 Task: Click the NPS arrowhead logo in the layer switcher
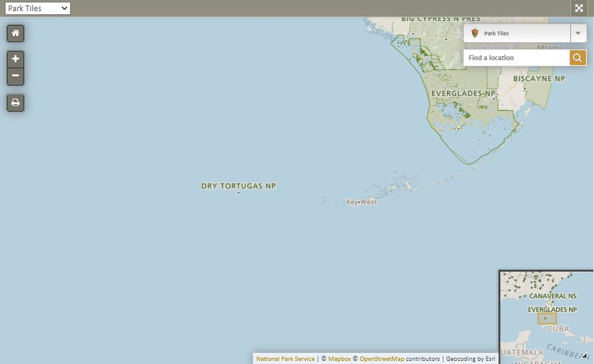(x=475, y=33)
